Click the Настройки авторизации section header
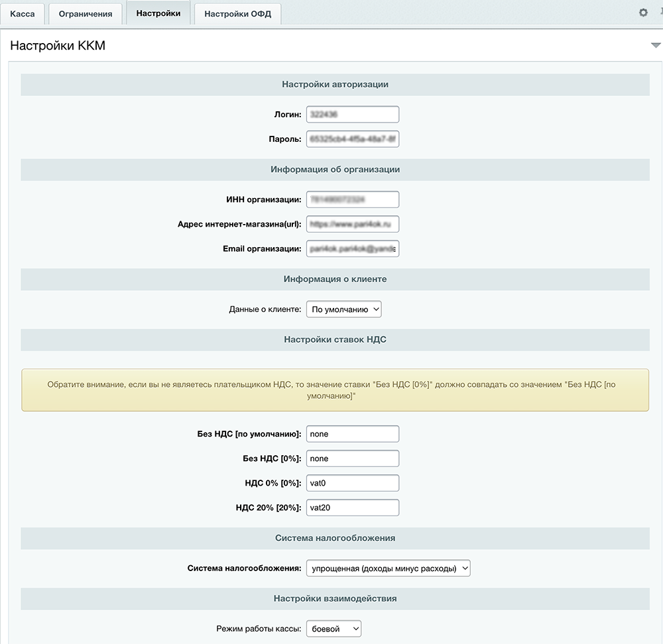 [x=335, y=85]
